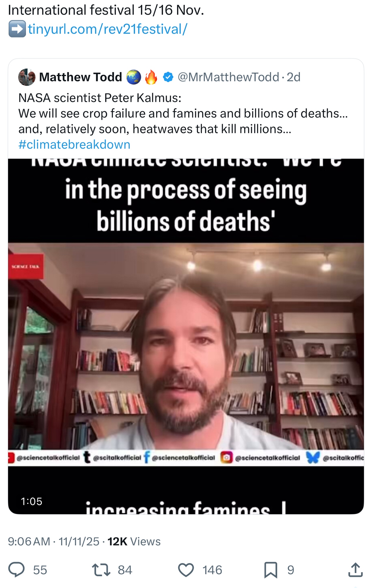Screen dimensions: 372x588
Task: Open Matthew Todd's profile avatar
Action: coord(27,77)
